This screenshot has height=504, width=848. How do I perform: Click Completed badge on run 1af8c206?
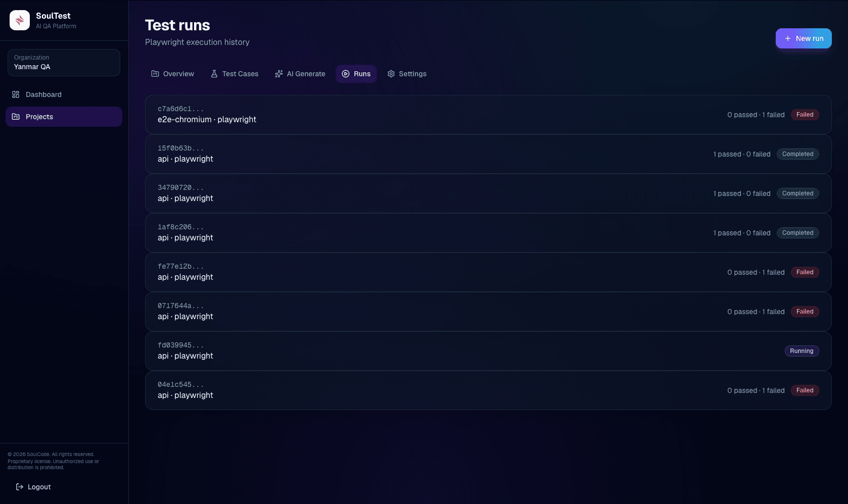(797, 233)
